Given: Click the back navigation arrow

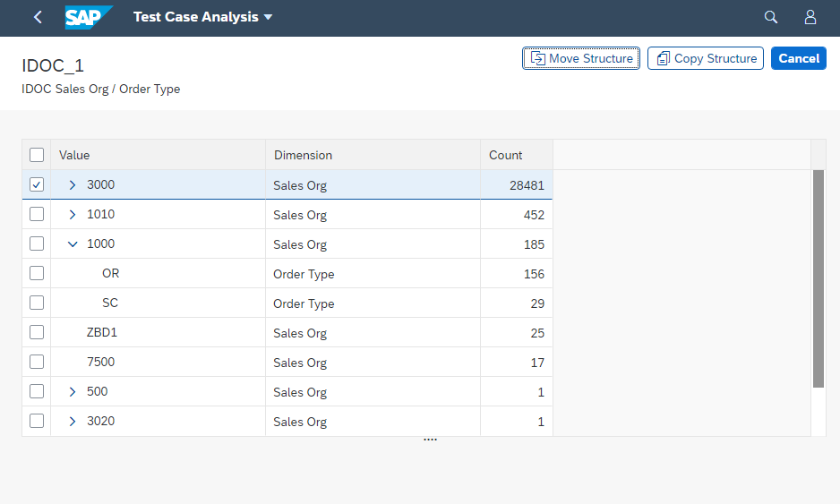Looking at the screenshot, I should [38, 17].
